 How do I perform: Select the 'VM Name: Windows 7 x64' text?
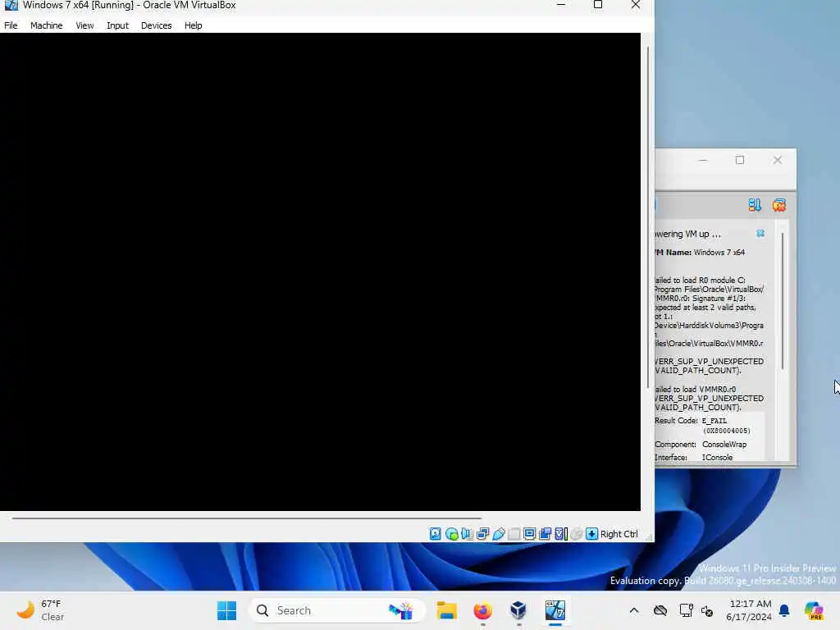coord(700,253)
